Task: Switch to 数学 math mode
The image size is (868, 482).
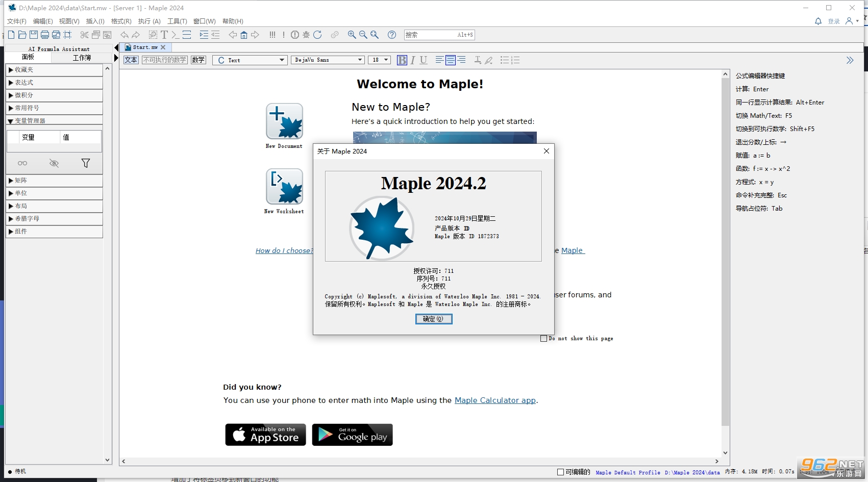Action: (x=199, y=60)
